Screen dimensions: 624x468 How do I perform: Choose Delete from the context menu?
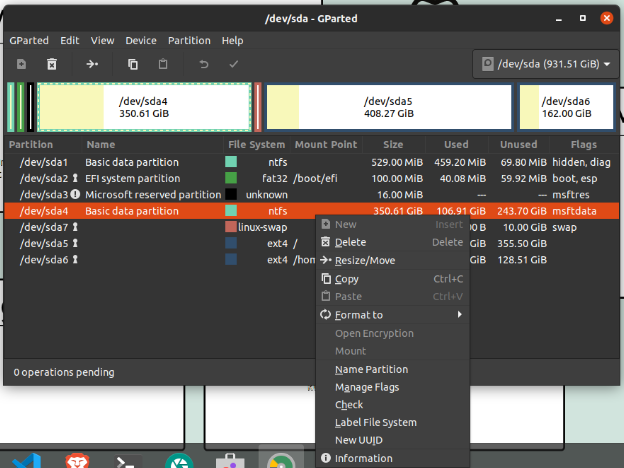[392, 242]
